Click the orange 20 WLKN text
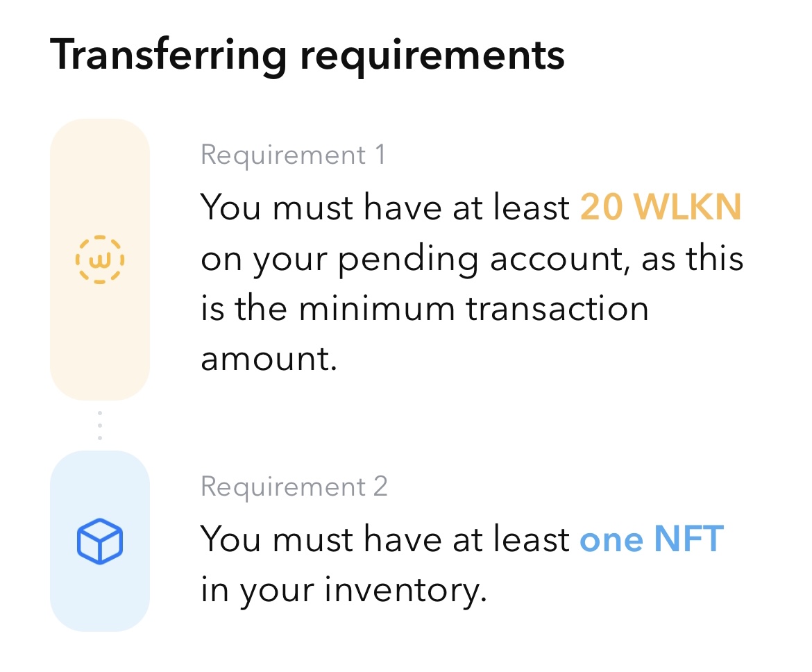The height and width of the screenshot is (672, 812). click(661, 208)
